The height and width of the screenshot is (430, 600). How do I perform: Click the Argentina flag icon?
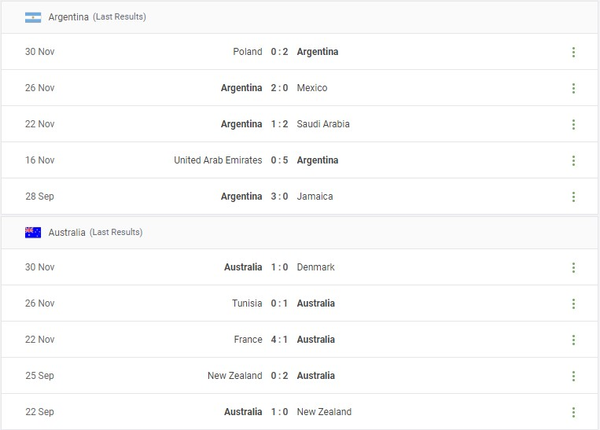click(33, 17)
